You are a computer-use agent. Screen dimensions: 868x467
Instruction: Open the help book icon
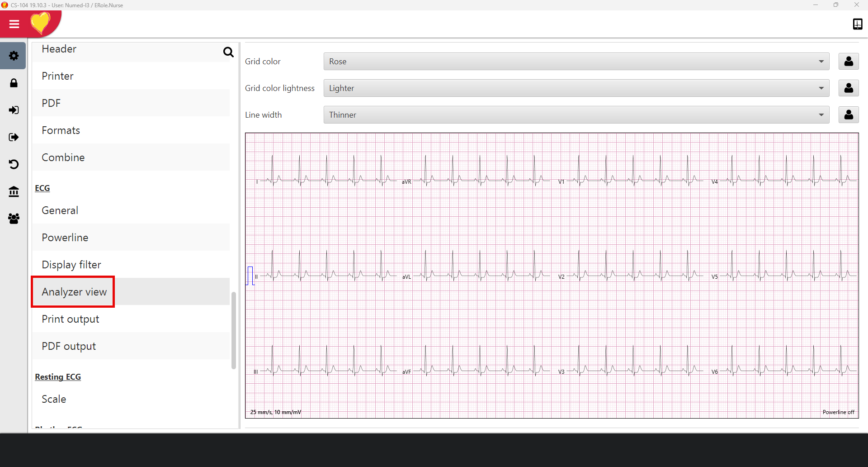coord(857,24)
